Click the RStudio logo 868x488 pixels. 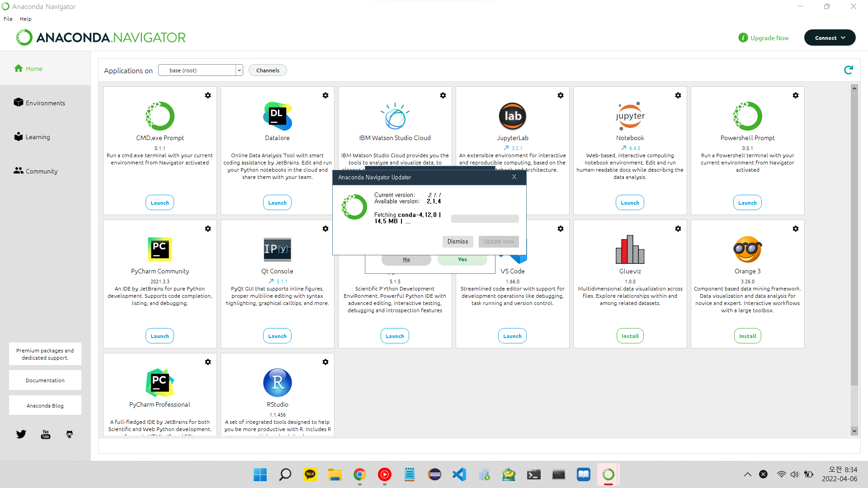[278, 383]
